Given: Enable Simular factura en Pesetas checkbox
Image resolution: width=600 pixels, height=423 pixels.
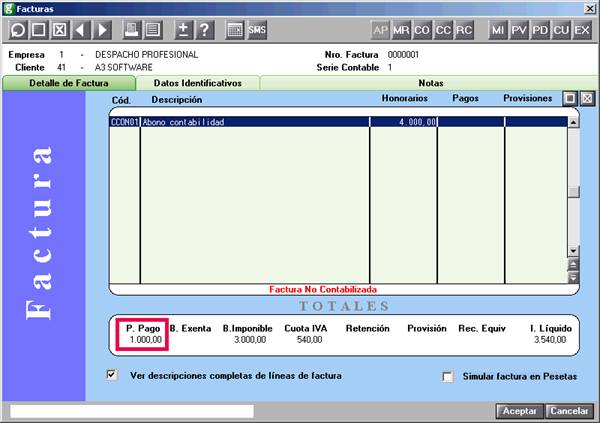Looking at the screenshot, I should pos(447,377).
